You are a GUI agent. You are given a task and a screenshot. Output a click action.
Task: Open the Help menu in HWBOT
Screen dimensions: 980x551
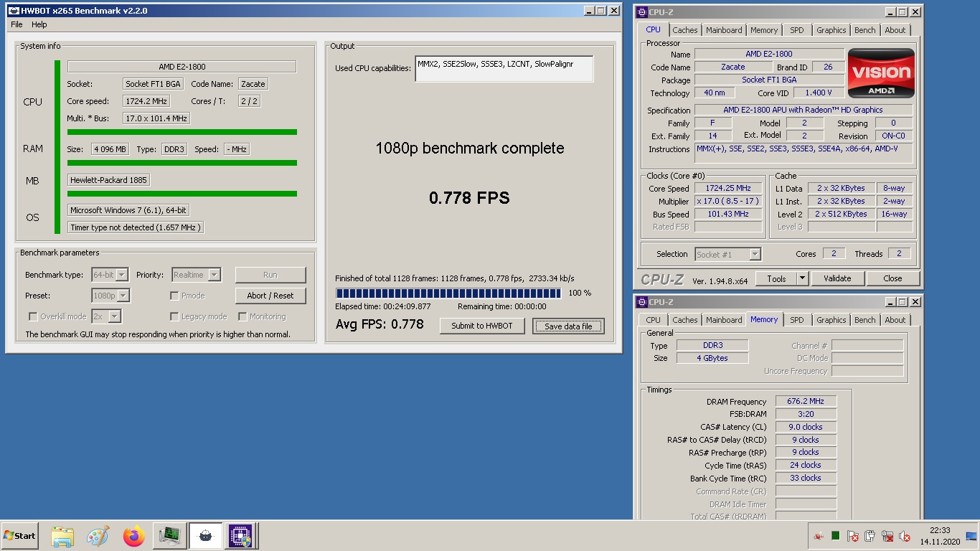click(x=39, y=24)
